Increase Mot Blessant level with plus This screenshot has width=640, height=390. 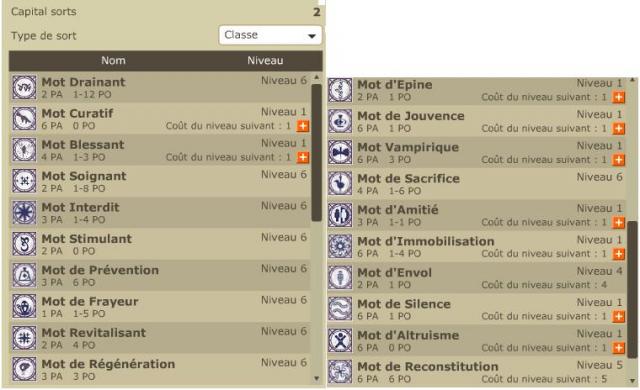[302, 157]
